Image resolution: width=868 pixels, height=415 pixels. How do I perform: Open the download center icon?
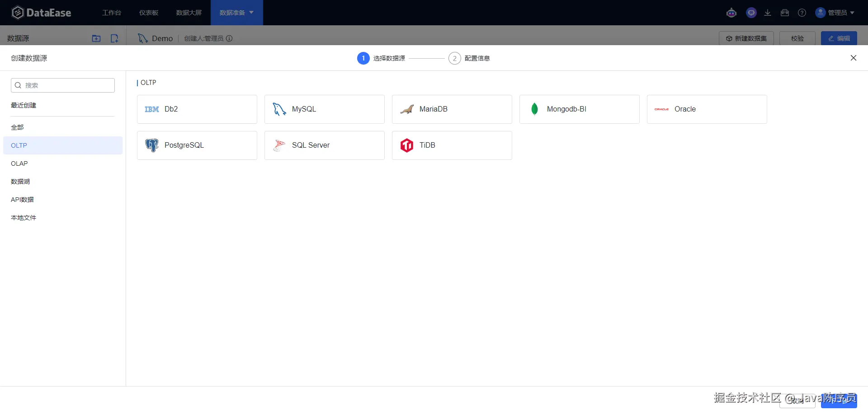click(x=768, y=13)
